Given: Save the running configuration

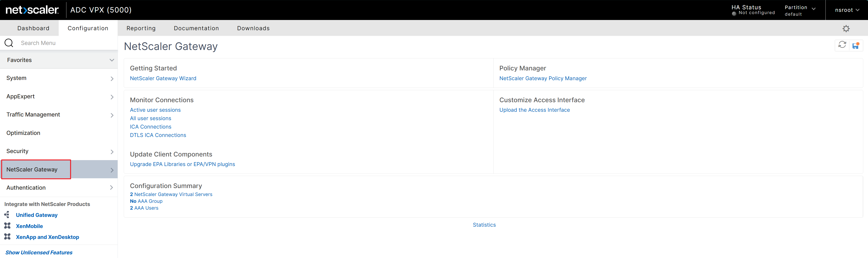Looking at the screenshot, I should [855, 45].
